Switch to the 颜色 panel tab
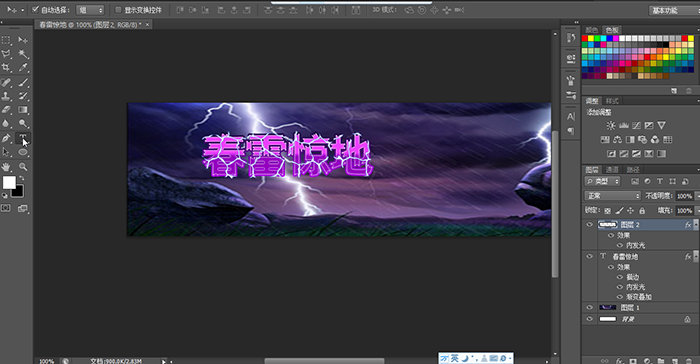 (x=592, y=30)
